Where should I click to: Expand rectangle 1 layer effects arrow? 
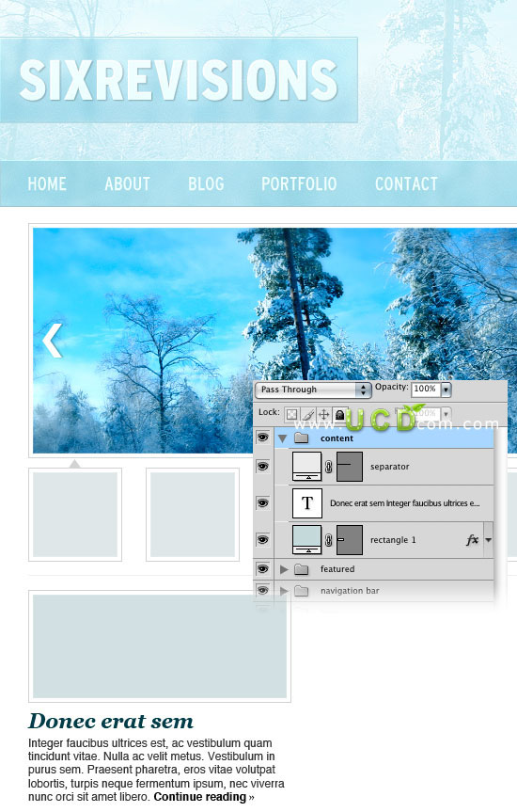[x=488, y=540]
